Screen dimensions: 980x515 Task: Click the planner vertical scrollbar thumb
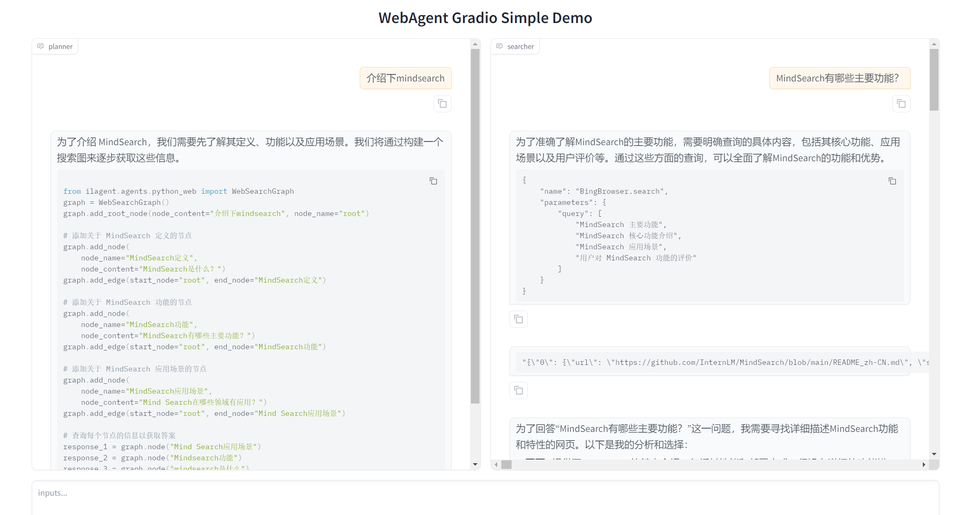pos(475,226)
